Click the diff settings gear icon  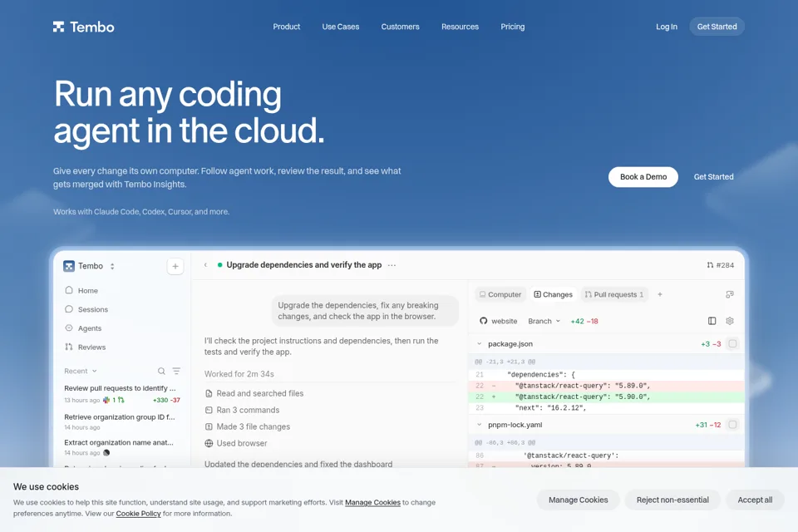730,321
